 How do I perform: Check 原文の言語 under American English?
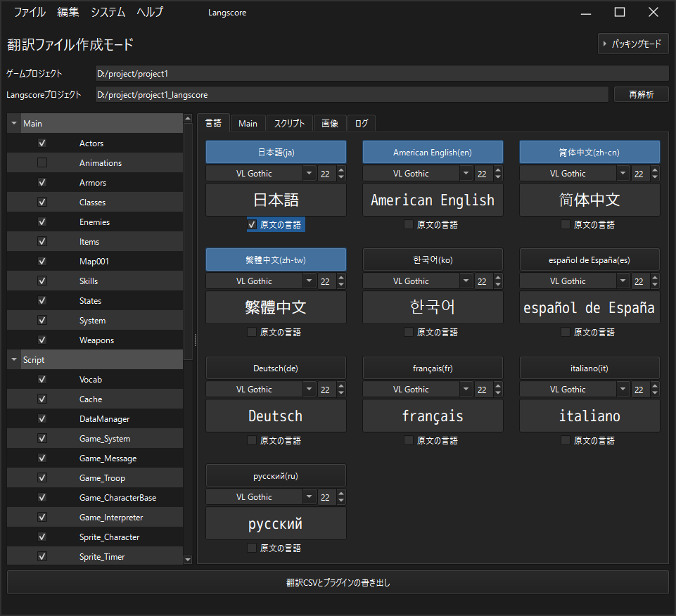click(x=409, y=224)
